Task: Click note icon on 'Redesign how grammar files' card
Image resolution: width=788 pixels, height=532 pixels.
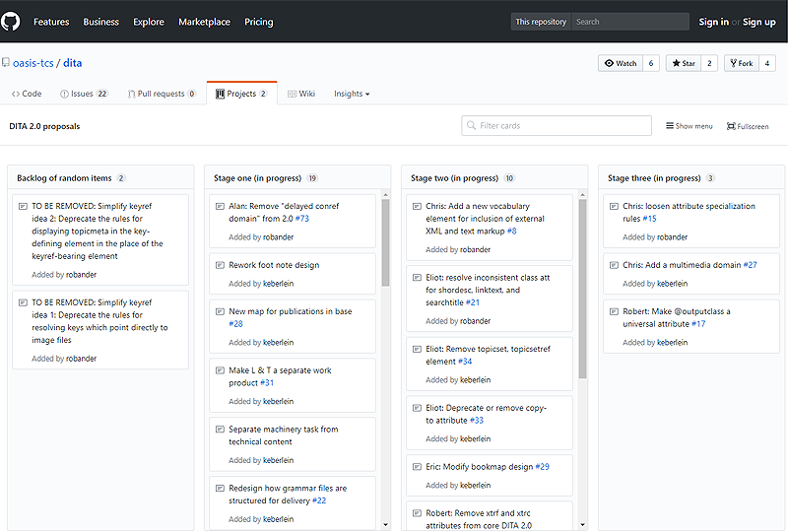Action: click(220, 488)
